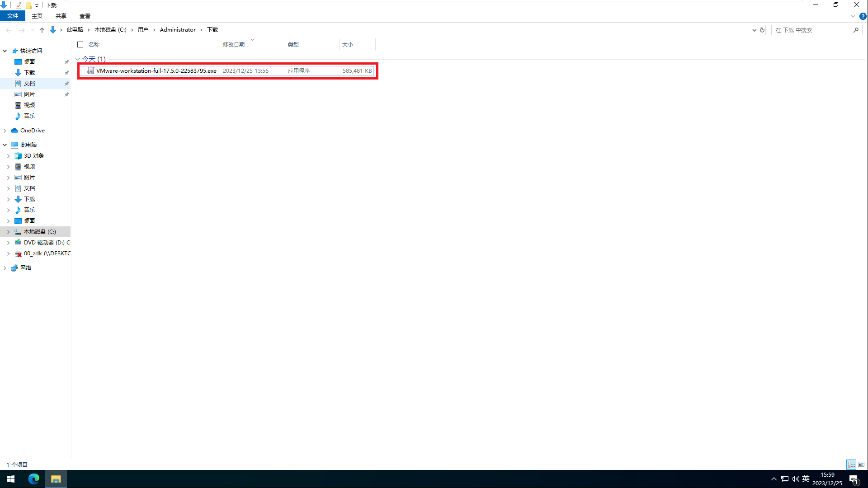Viewport: 868px width, 488px height.
Task: Click the Forward navigation arrow
Action: (22, 30)
